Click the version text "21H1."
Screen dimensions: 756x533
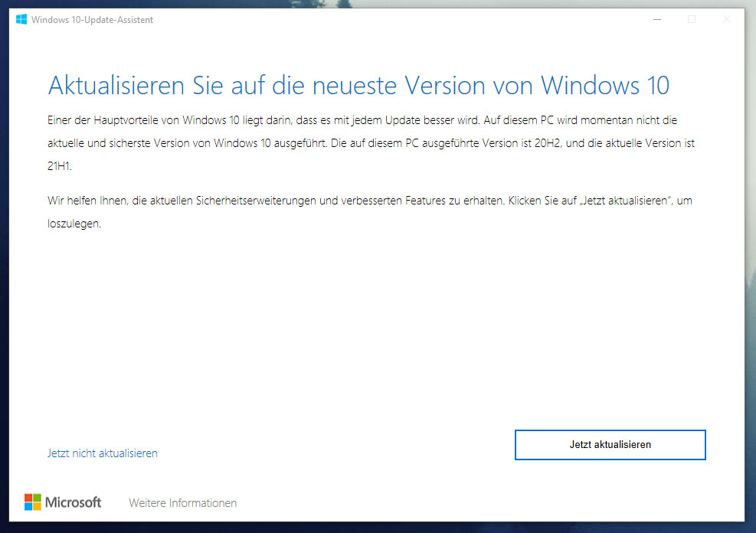click(59, 165)
